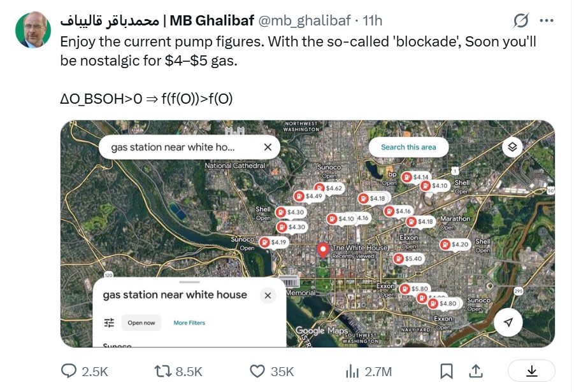Share the post via upload icon

point(476,371)
